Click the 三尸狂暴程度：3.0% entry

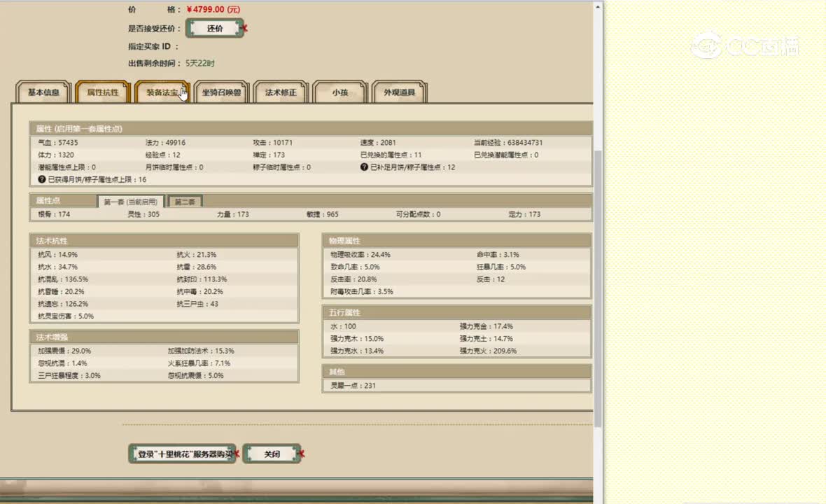[69, 375]
